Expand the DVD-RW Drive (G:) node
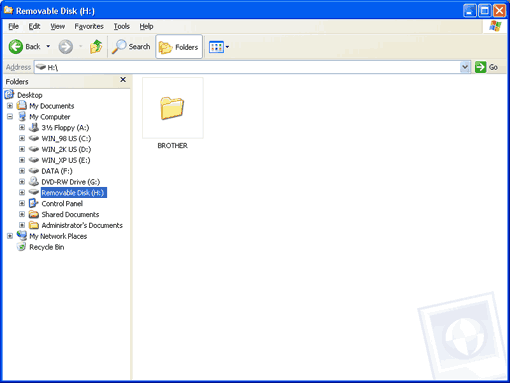 (x=22, y=182)
